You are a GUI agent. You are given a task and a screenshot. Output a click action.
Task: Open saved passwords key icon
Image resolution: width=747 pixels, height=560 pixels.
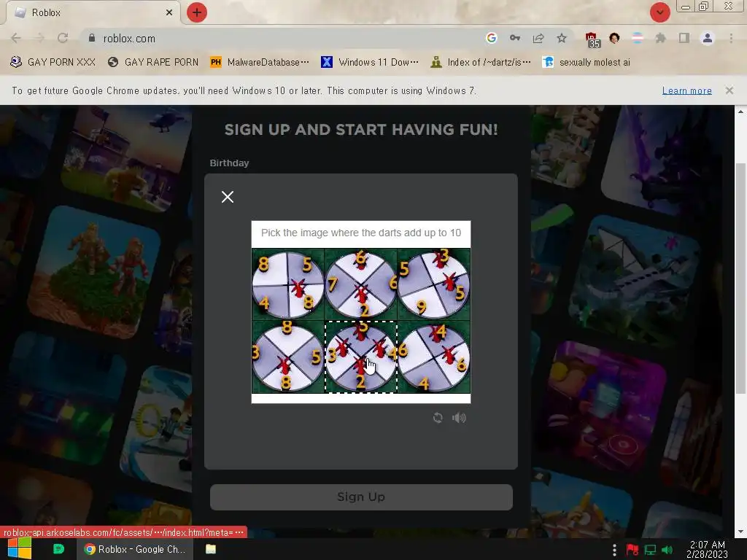(515, 38)
